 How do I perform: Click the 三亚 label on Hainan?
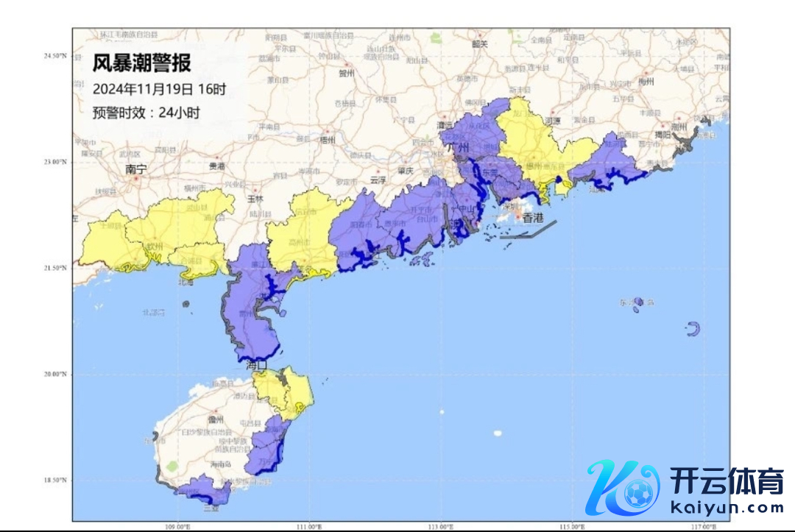[212, 508]
